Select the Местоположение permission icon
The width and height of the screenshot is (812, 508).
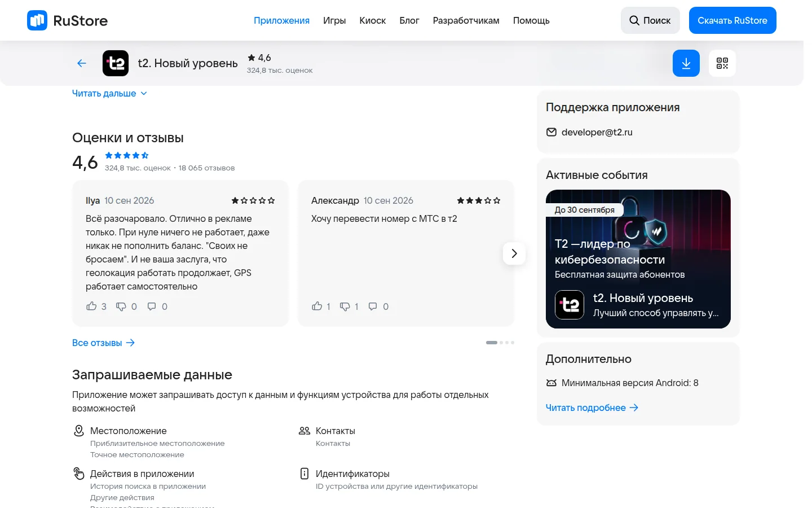pos(79,431)
